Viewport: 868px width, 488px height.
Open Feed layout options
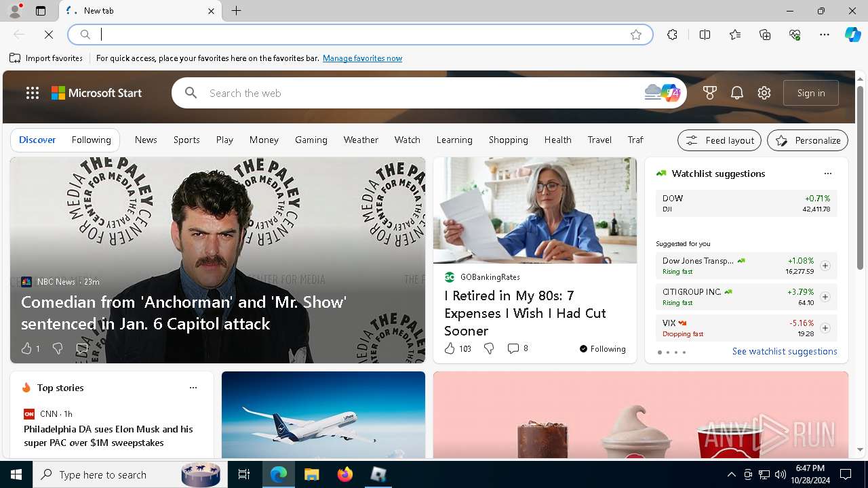click(719, 140)
